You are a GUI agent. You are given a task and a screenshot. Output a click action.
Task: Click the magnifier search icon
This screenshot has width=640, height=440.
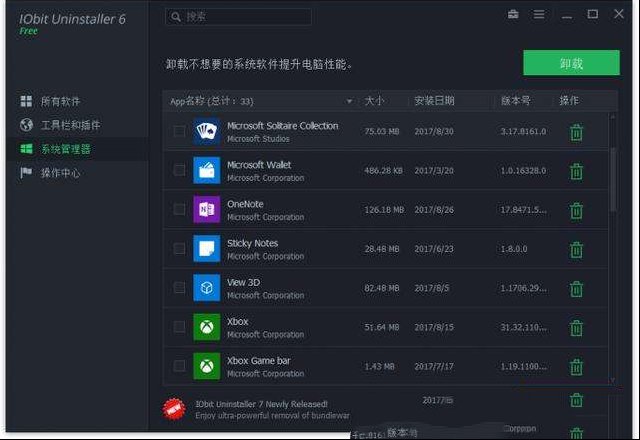(x=176, y=17)
